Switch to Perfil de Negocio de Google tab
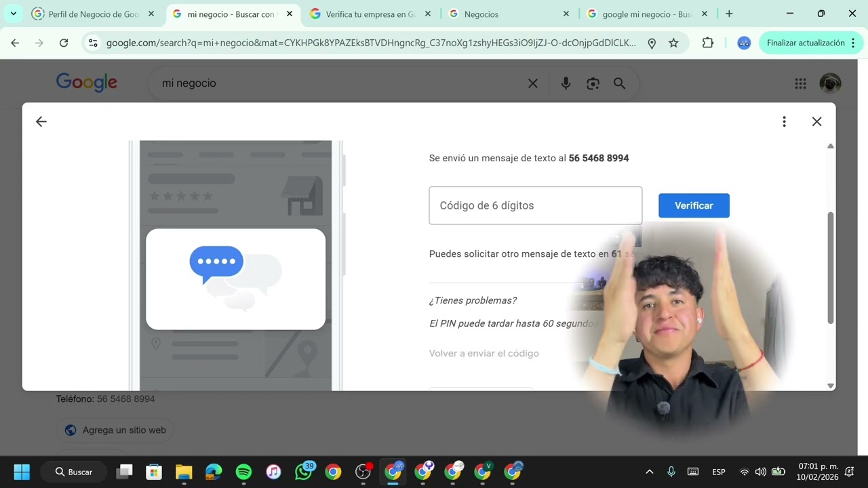Image resolution: width=868 pixels, height=488 pixels. point(94,14)
